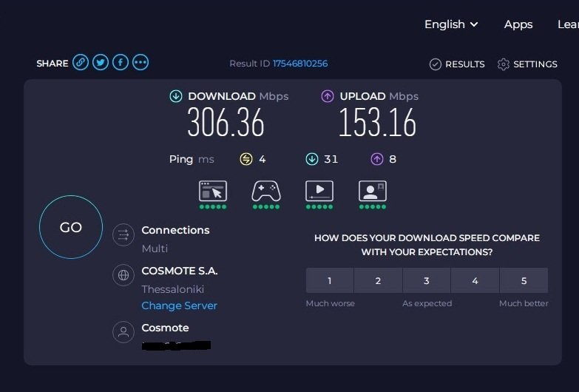The height and width of the screenshot is (392, 579).
Task: Start a new test with GO
Action: pos(71,227)
